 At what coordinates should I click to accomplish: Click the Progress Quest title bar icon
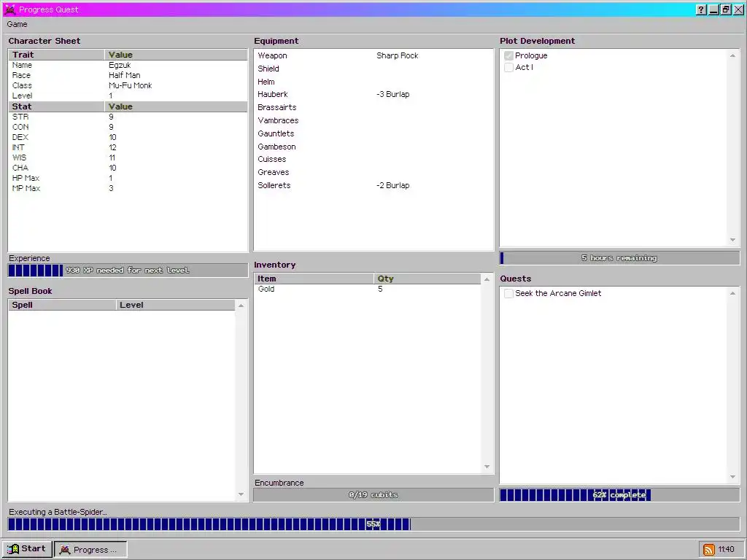tap(10, 9)
